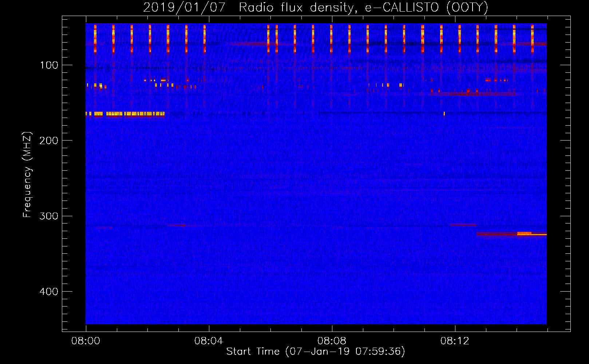Click the 300 frequency tick label
This screenshot has width=589, height=364.
click(49, 216)
